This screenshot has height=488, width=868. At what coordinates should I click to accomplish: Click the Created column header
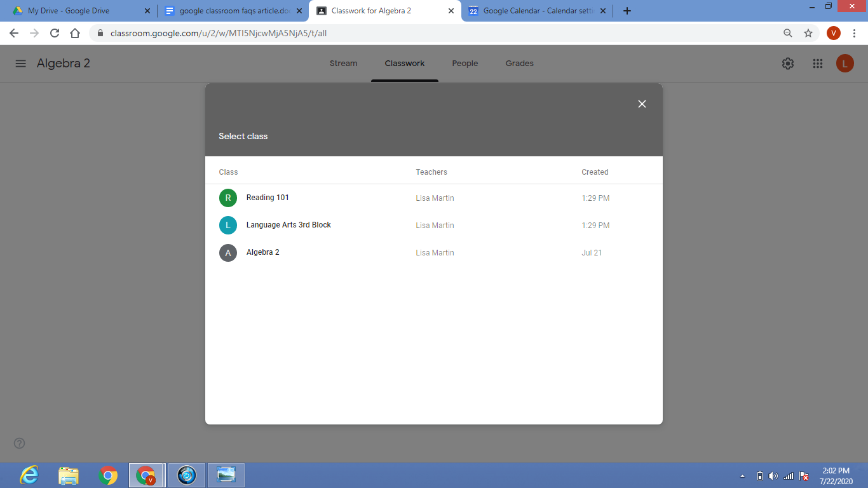(x=595, y=172)
